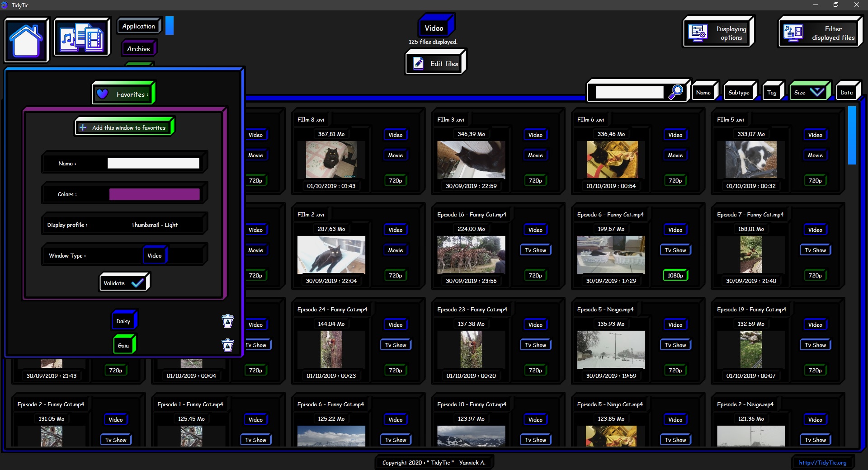
Task: Delete the Daisy favorite with trash icon
Action: coord(228,321)
